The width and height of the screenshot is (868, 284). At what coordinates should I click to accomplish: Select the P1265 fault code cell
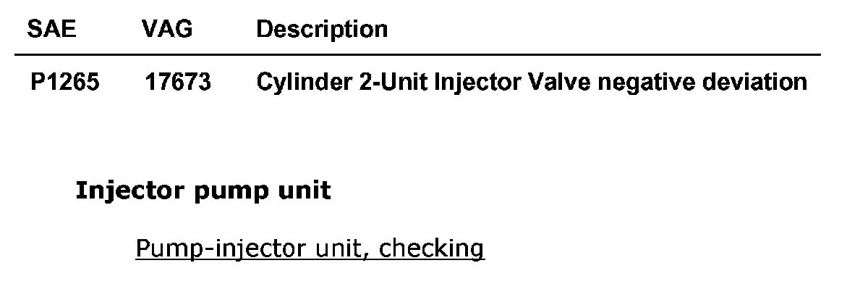pos(65,83)
